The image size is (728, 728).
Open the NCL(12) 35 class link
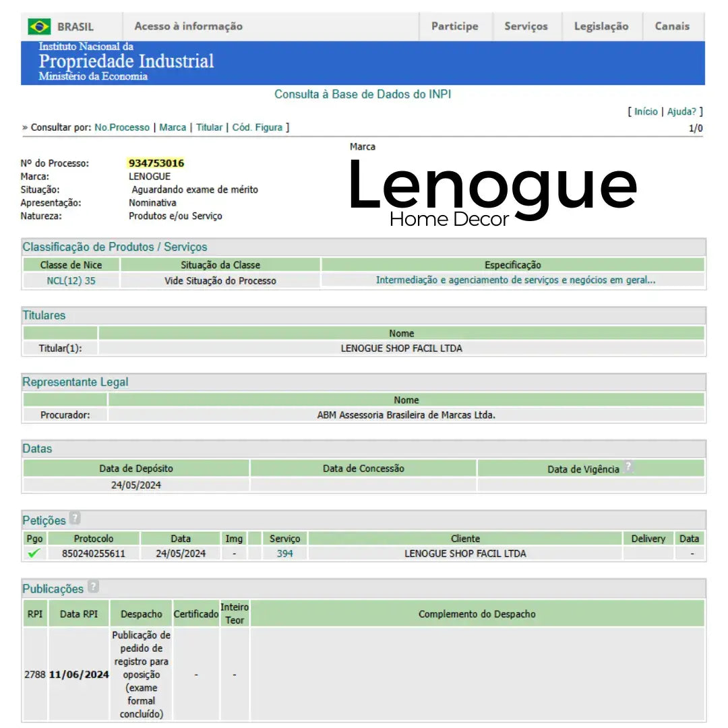(x=71, y=281)
